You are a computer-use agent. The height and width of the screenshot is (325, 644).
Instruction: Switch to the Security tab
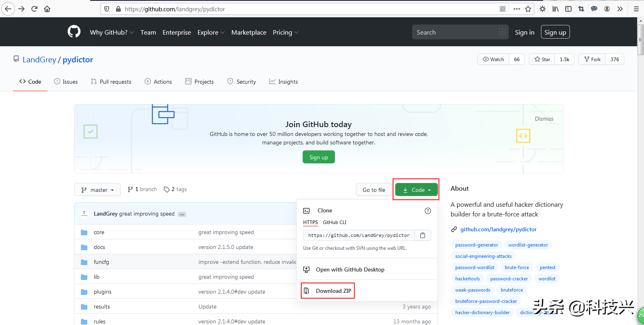pyautogui.click(x=242, y=82)
